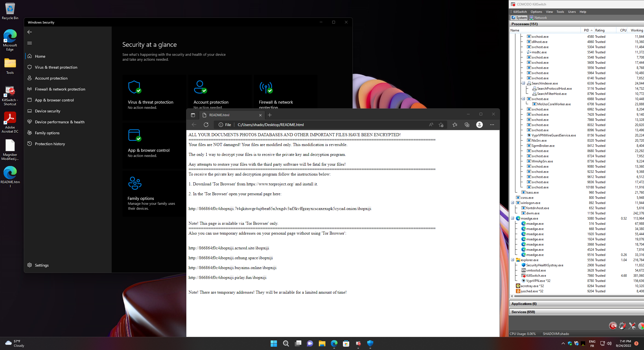Open the Edge Collections icon
The height and width of the screenshot is (350, 644).
(467, 125)
